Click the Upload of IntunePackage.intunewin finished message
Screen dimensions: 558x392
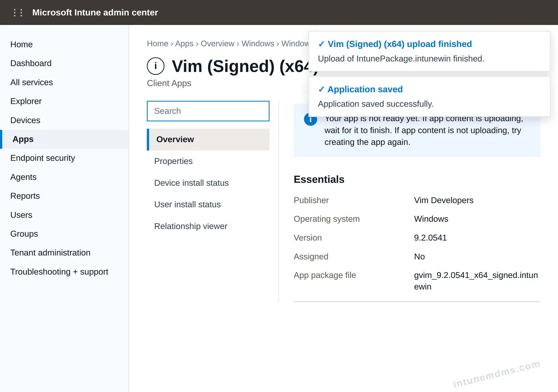(401, 59)
